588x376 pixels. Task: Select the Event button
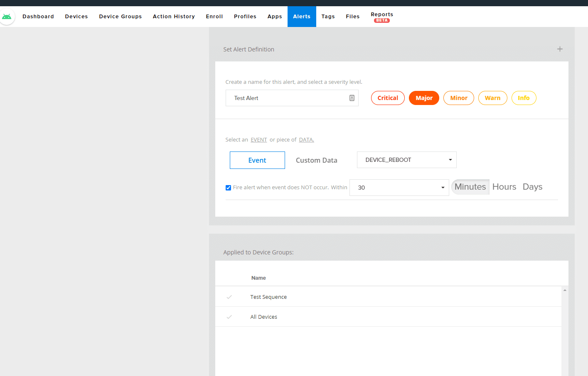pos(257,160)
